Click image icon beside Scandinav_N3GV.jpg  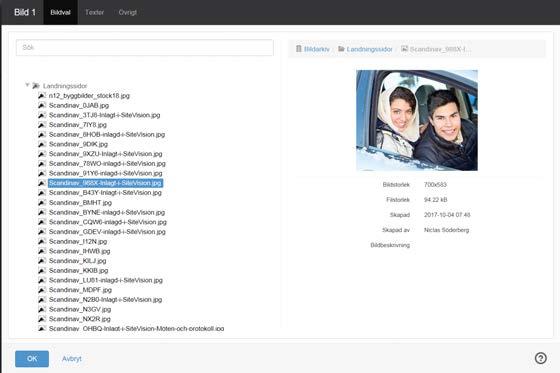tap(42, 309)
